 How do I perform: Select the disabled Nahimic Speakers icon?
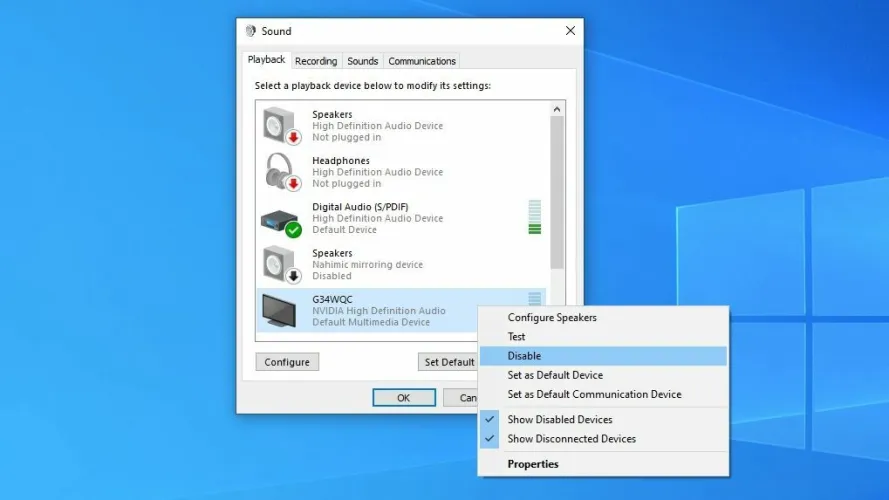[281, 264]
